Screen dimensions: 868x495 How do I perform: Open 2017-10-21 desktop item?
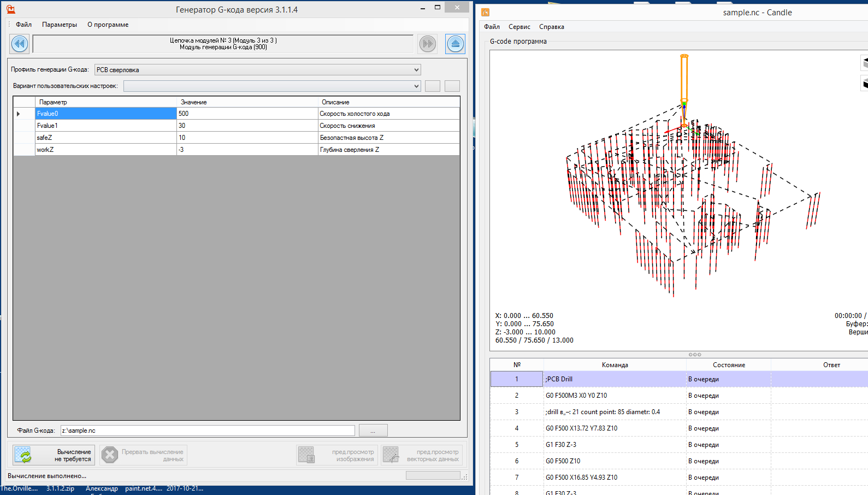pos(185,488)
